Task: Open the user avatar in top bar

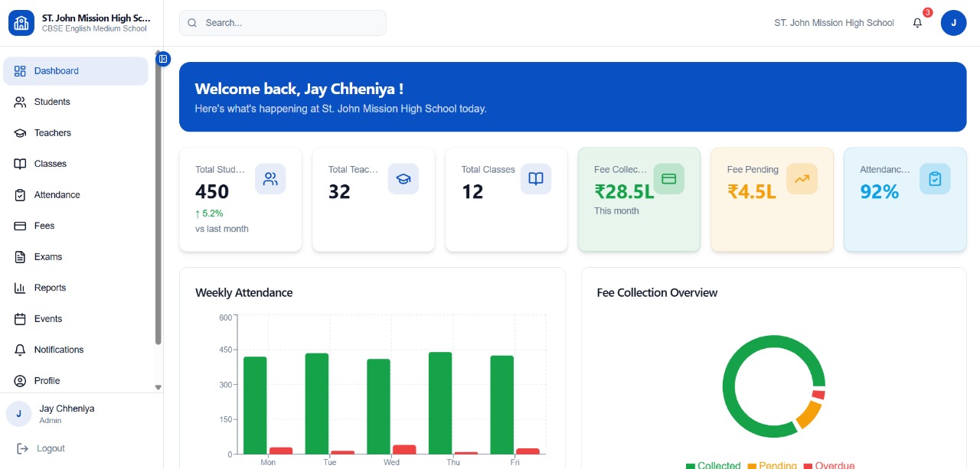Action: [953, 23]
